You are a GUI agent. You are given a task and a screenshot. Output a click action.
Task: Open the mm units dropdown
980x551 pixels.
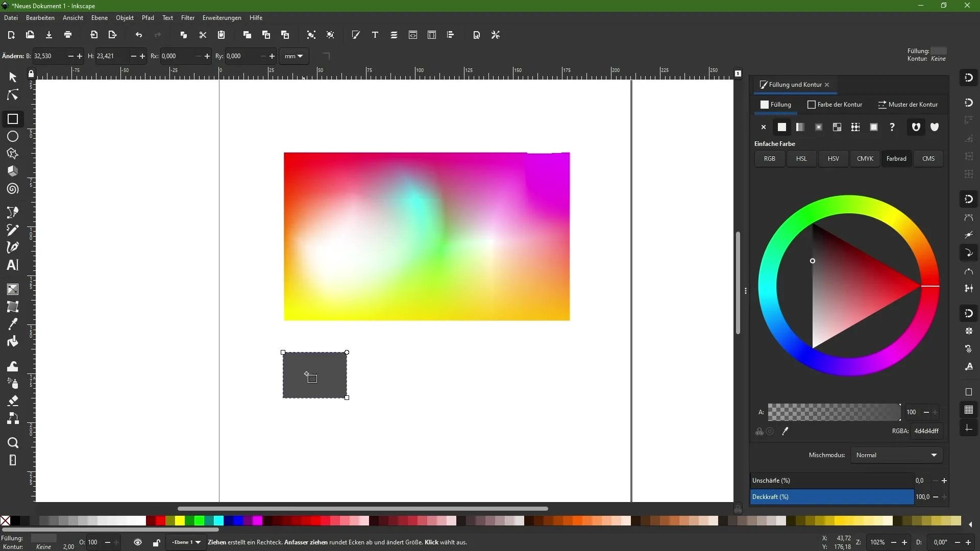(294, 56)
